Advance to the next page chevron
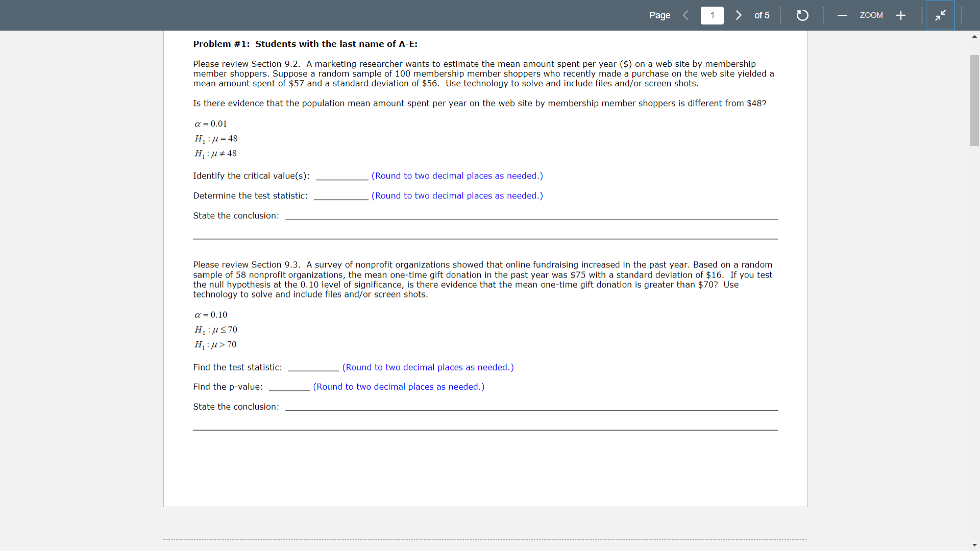Image resolution: width=980 pixels, height=551 pixels. click(739, 15)
